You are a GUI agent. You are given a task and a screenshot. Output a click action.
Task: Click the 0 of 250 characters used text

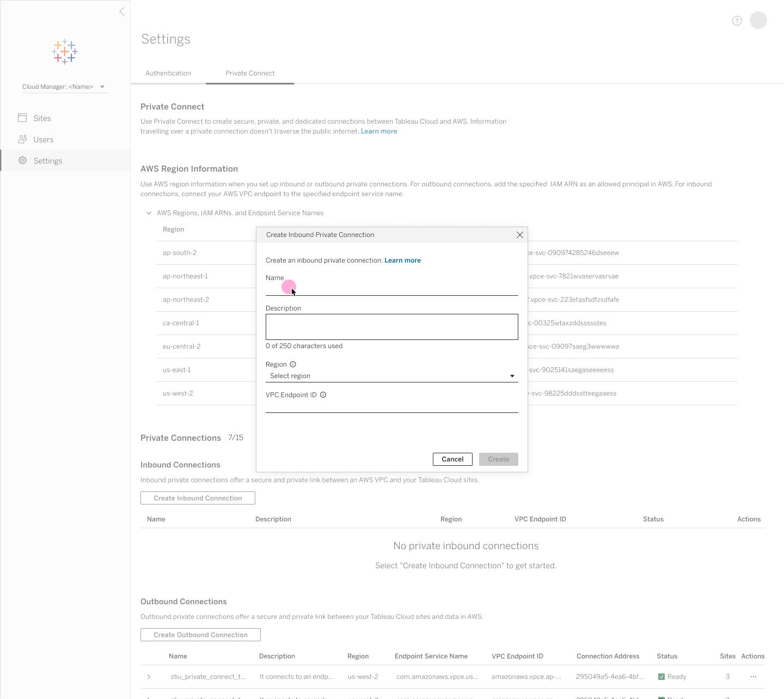[304, 346]
